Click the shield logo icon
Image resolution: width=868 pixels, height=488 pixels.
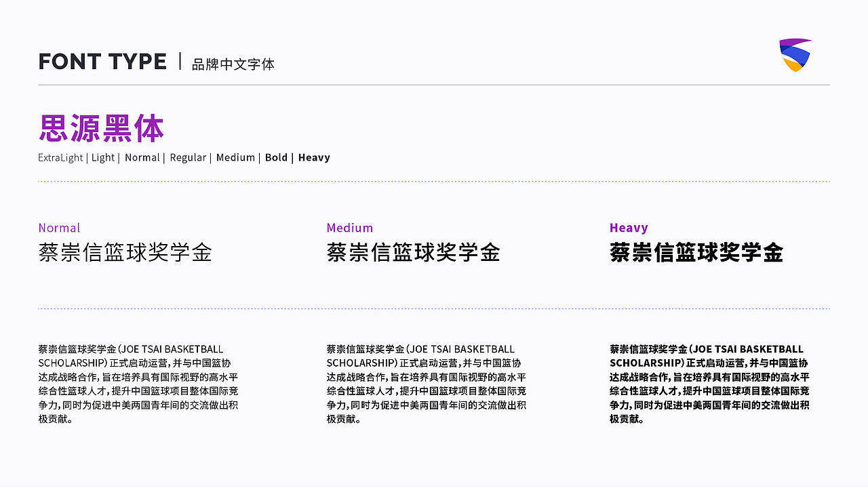795,55
